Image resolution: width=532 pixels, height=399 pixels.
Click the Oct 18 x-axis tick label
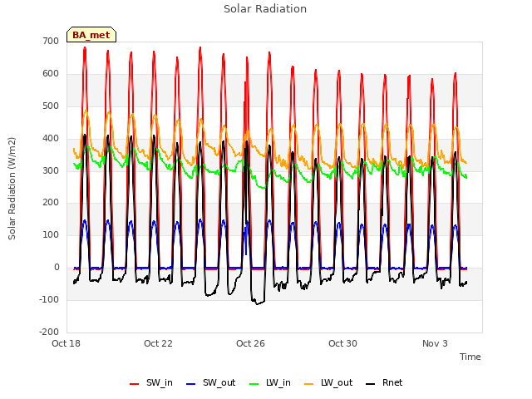pos(66,343)
